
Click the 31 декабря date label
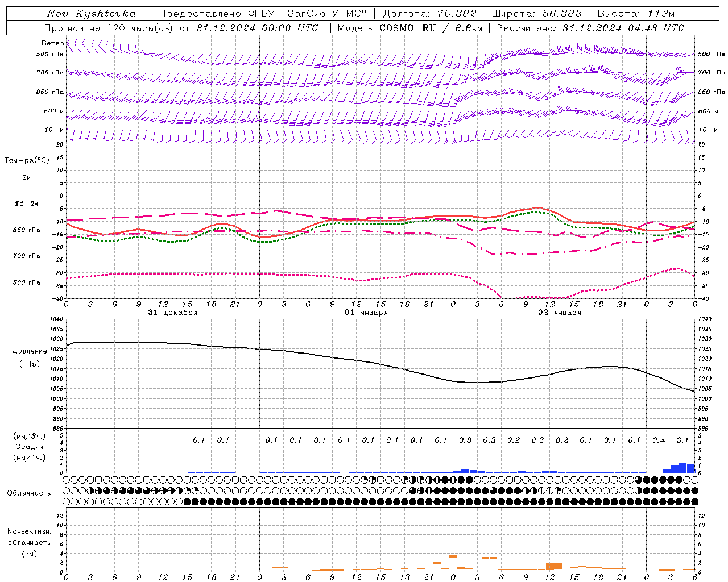pyautogui.click(x=173, y=313)
